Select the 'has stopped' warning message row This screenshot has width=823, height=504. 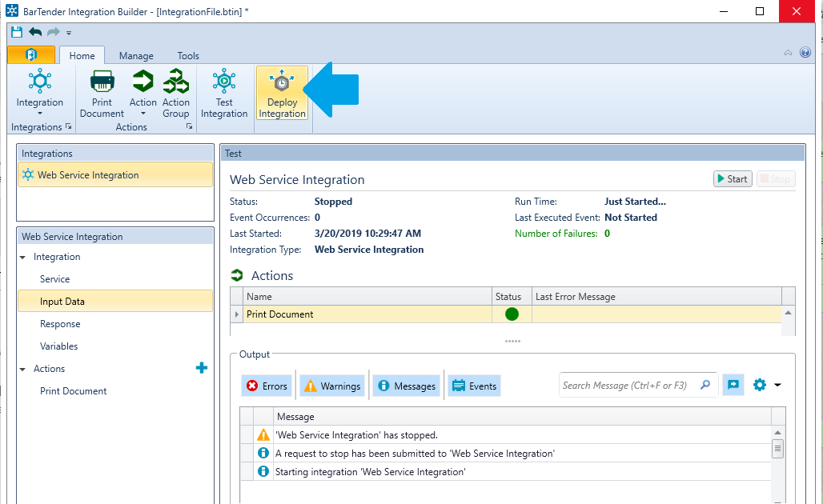click(x=506, y=434)
